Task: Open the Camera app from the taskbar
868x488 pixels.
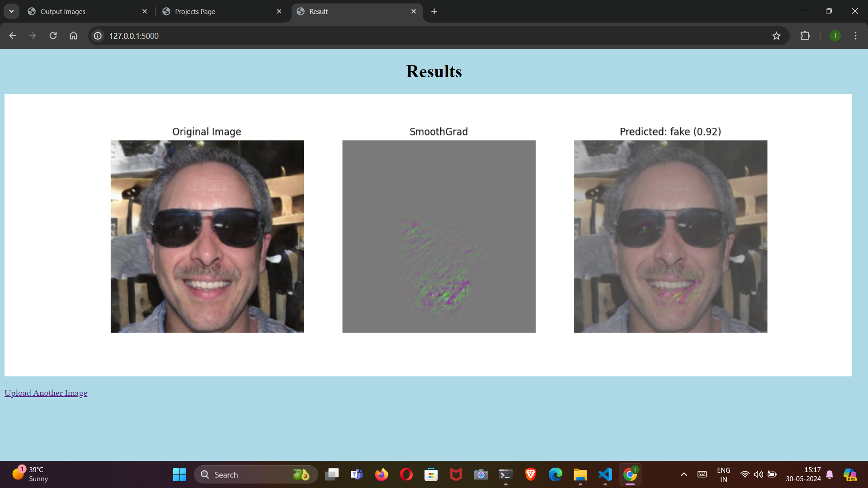Action: [481, 474]
